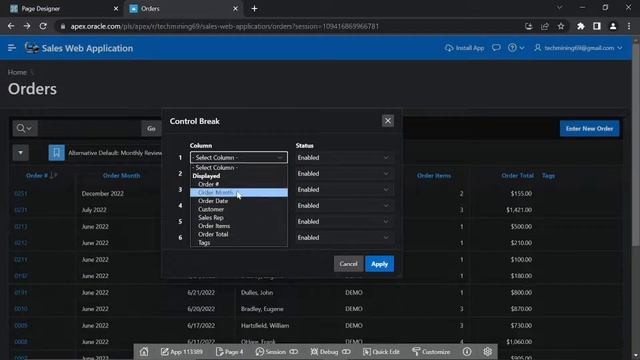Open row 4 Status dropdown
The image size is (640, 360).
[x=344, y=205]
